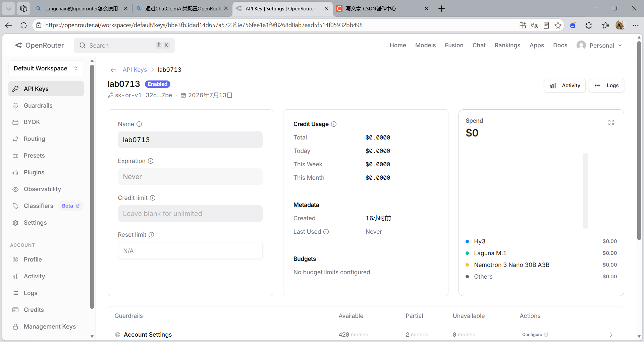Screen dimensions: 644x342
Task: Close the CSDN创作中心 tab
Action: click(426, 8)
